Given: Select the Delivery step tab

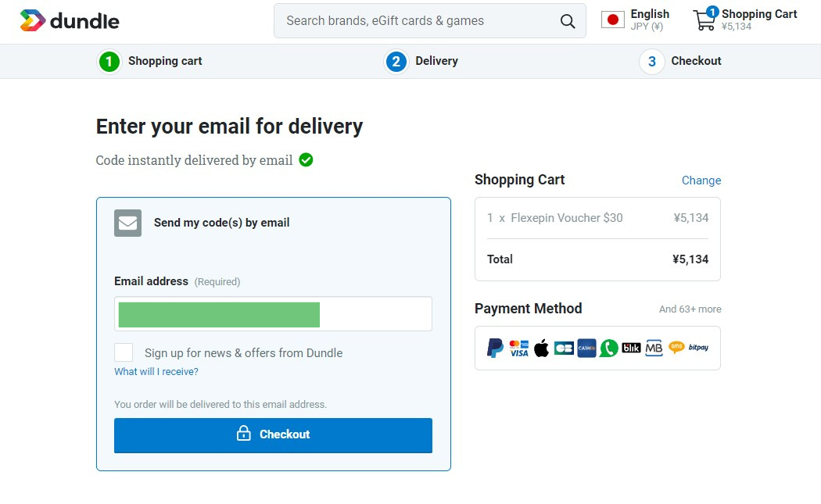Looking at the screenshot, I should point(421,61).
